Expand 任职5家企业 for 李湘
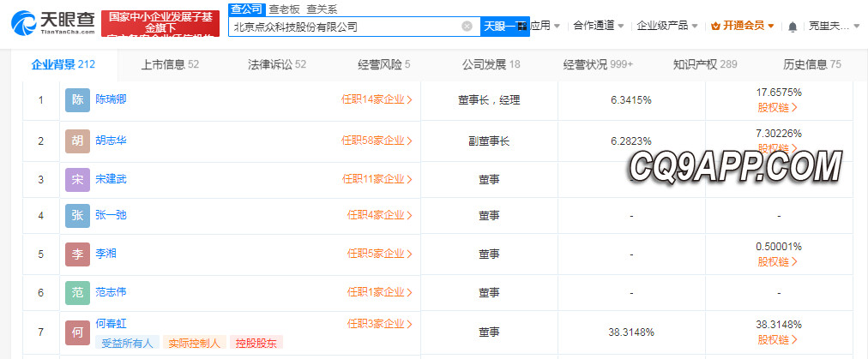The image size is (868, 359). coord(380,254)
